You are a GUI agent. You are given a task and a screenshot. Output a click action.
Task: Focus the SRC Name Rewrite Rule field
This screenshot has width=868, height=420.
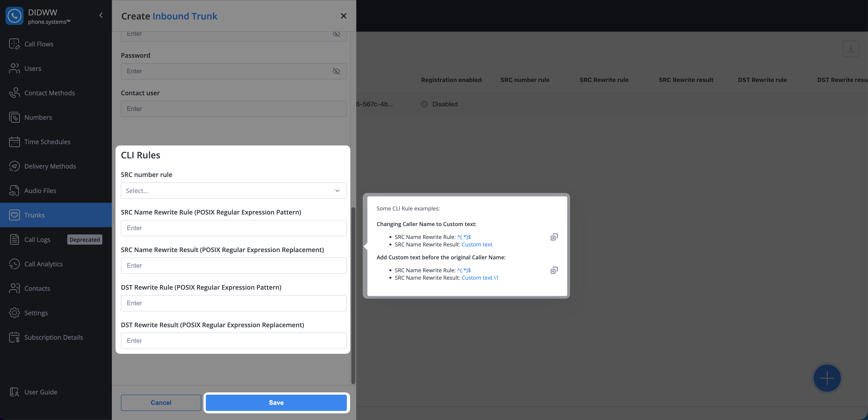tap(233, 228)
